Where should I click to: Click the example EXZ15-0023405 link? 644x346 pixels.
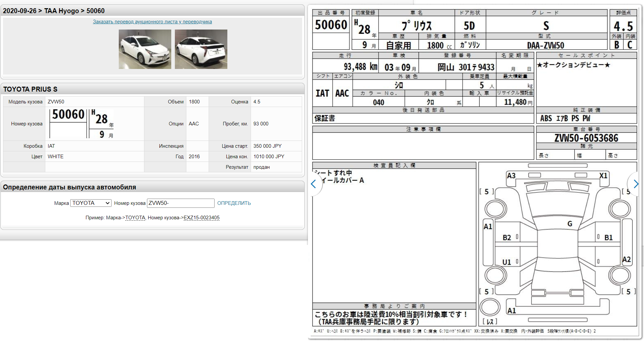[201, 218]
